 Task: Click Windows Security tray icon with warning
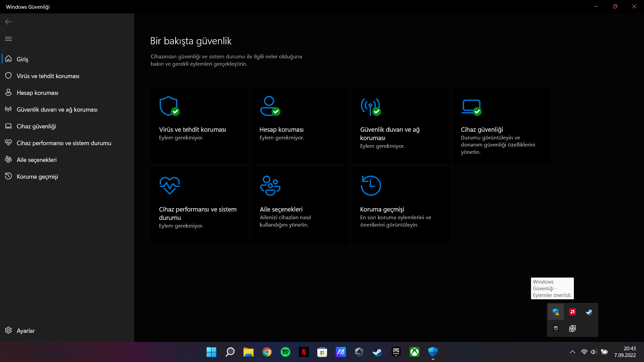tap(556, 312)
